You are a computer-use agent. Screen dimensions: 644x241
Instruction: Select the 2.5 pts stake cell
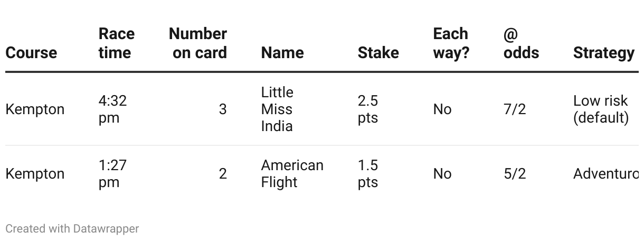(x=368, y=109)
